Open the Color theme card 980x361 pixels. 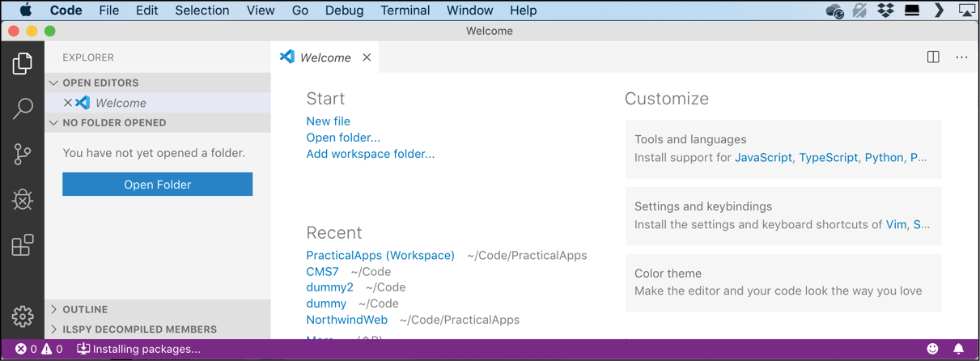[x=783, y=282]
